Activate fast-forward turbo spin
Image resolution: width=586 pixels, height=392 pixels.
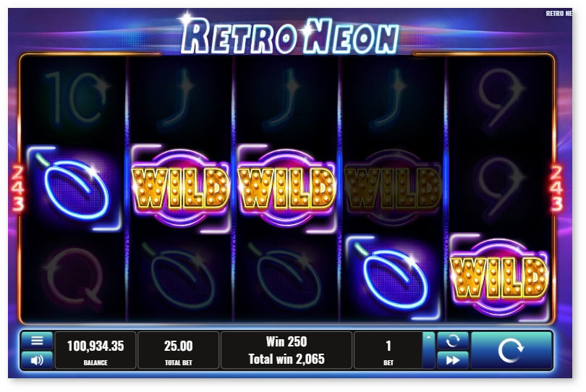(453, 360)
